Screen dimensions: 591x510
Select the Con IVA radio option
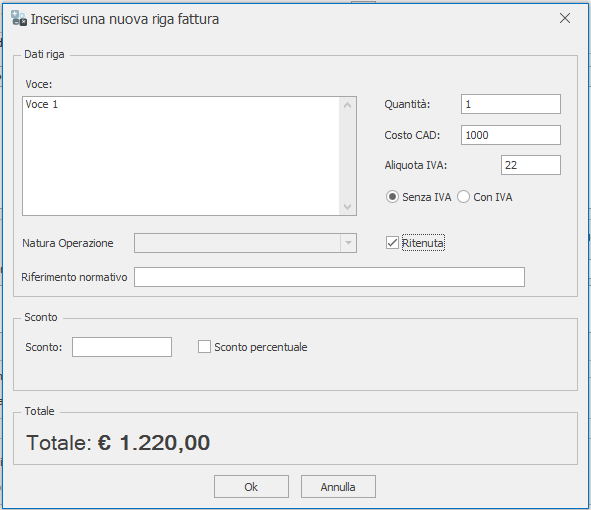pos(463,197)
